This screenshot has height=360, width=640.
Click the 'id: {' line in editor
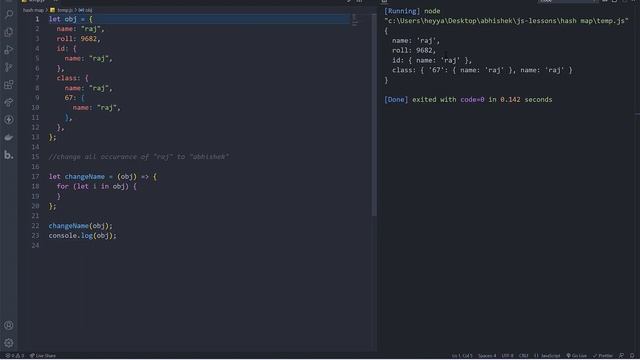tap(67, 49)
